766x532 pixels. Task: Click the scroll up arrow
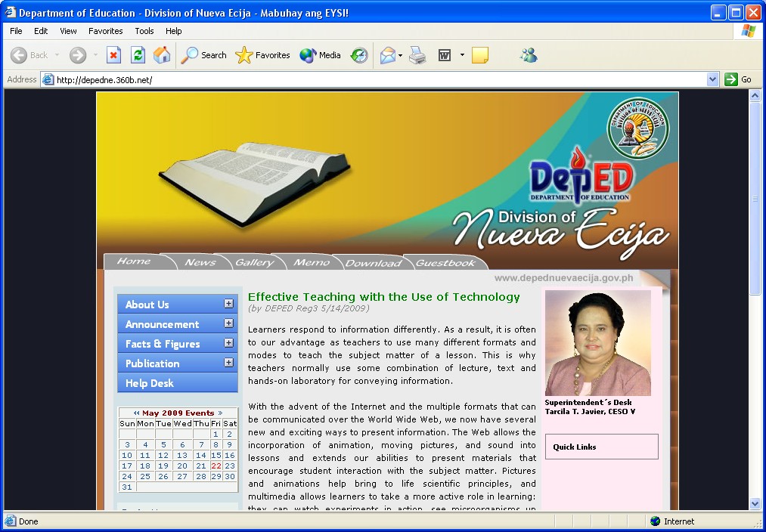[x=755, y=95]
